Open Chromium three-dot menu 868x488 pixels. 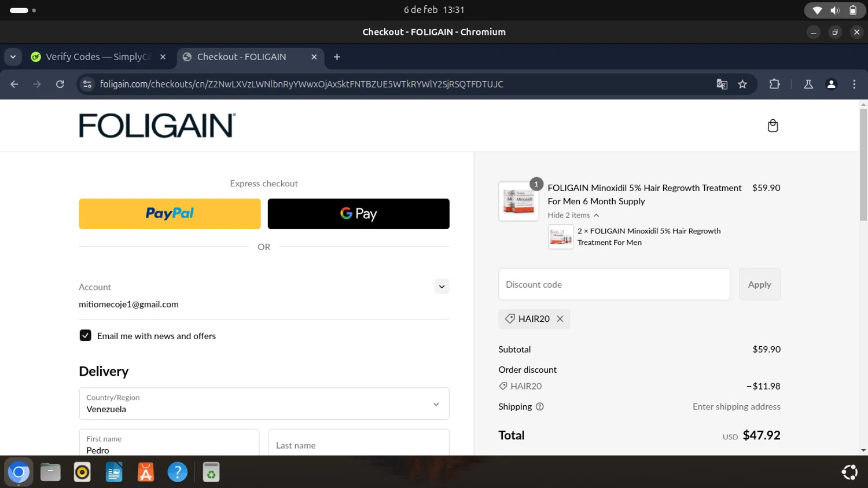point(854,84)
